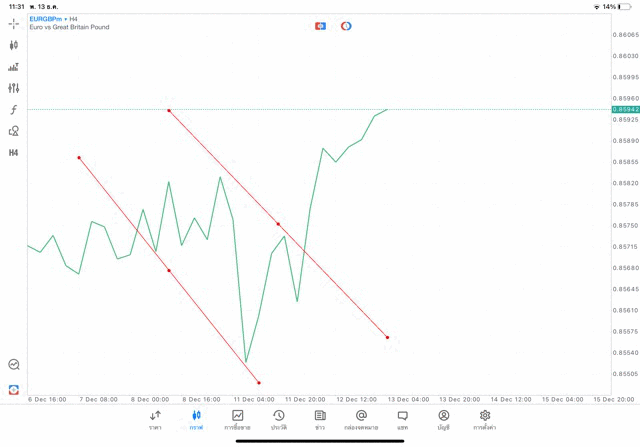640x447 pixels.
Task: Open the chart search icon at bottom left
Action: point(14,365)
